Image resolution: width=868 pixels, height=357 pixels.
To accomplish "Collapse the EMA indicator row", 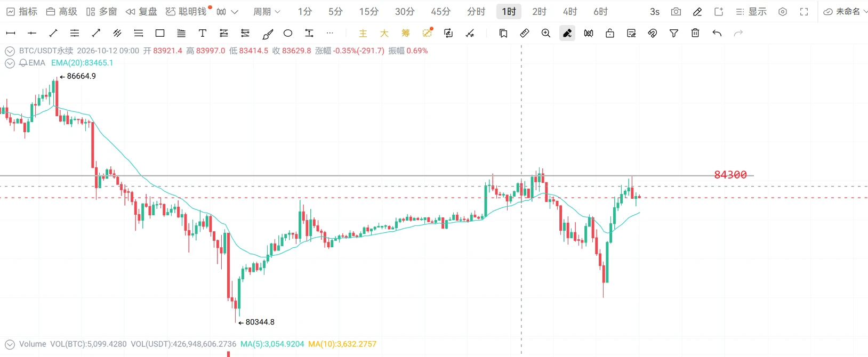I will point(10,63).
